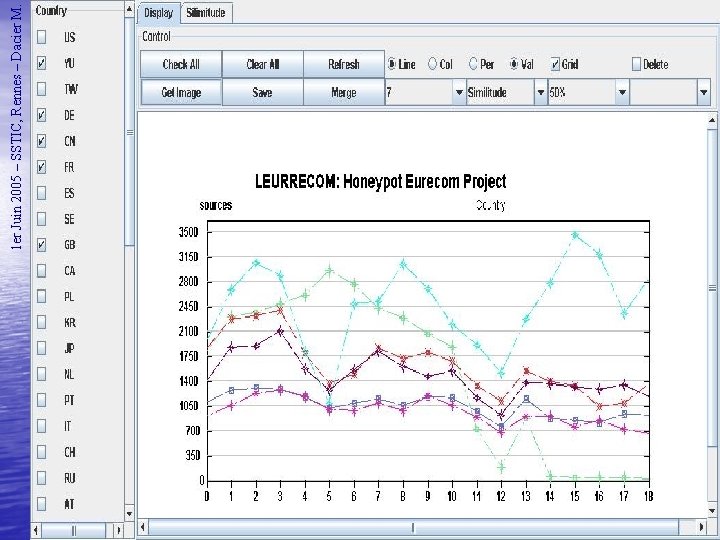Enable the KR country checkbox
Screen dimensions: 720x540
(41, 322)
